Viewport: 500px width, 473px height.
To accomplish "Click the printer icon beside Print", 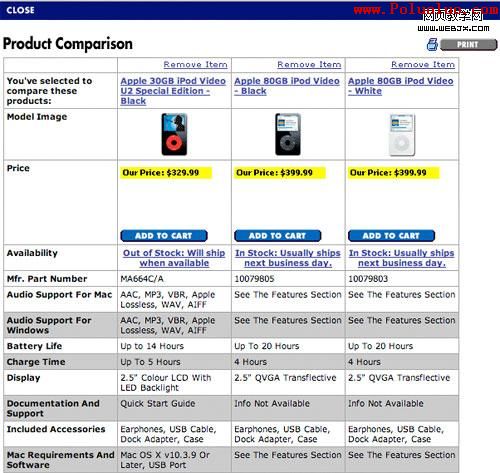I will 432,44.
